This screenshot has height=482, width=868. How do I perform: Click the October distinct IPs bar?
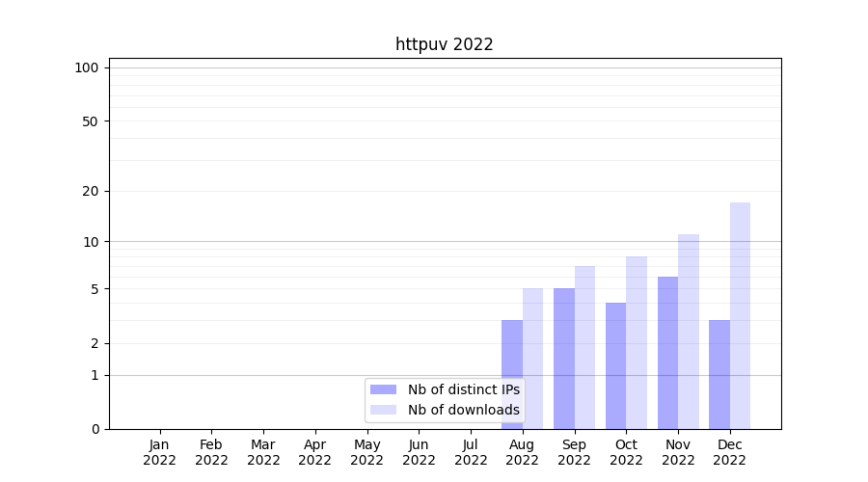[x=615, y=365]
